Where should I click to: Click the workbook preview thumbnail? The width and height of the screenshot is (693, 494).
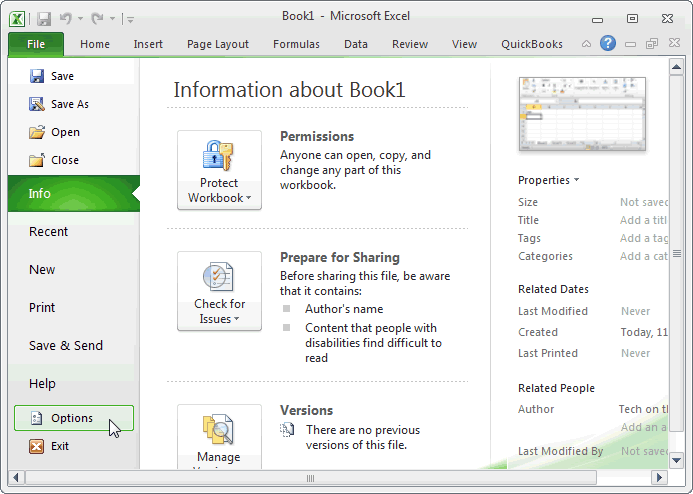point(582,114)
